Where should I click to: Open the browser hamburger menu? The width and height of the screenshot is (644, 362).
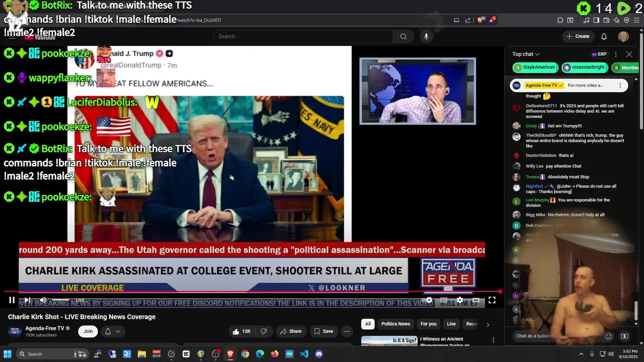[636, 20]
